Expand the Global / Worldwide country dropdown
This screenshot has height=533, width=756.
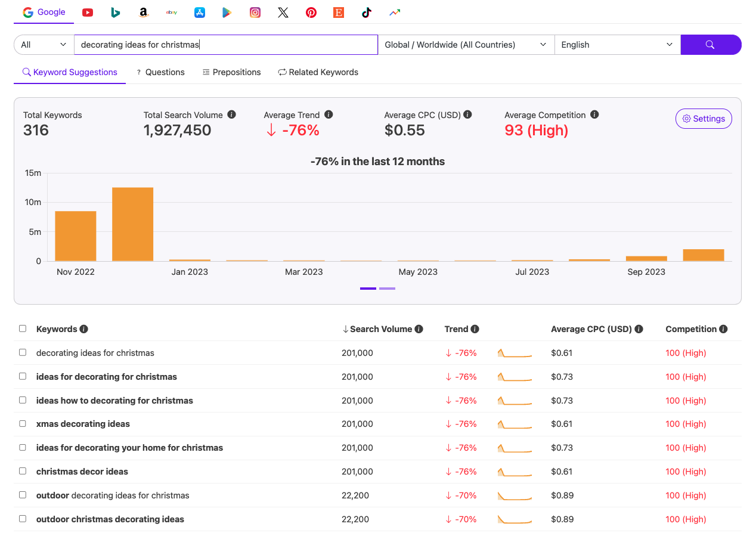[466, 45]
